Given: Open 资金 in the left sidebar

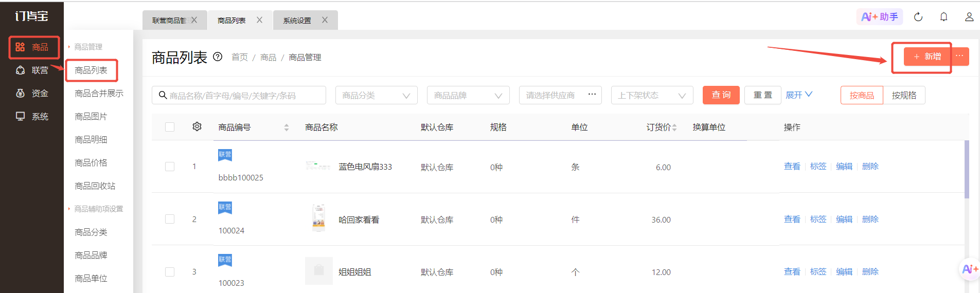Looking at the screenshot, I should click(x=32, y=94).
